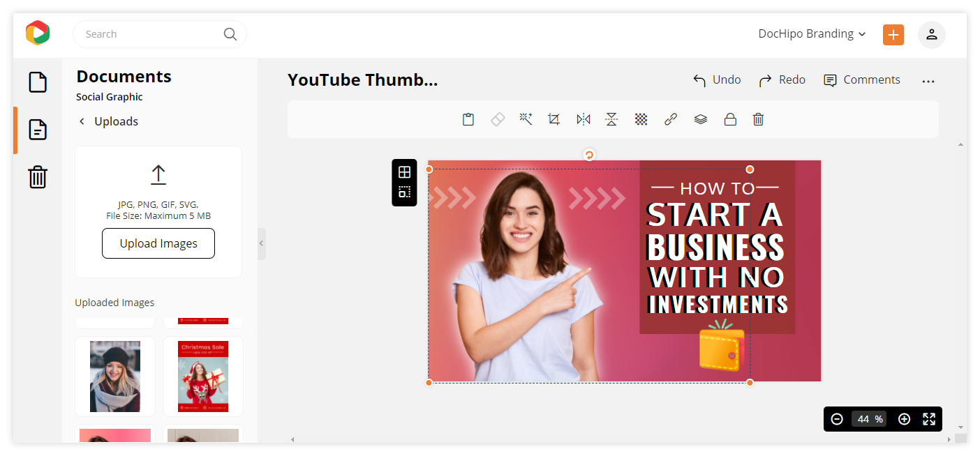Toggle fullscreen fit view icon
Screen dimensions: 980x456
(x=929, y=419)
